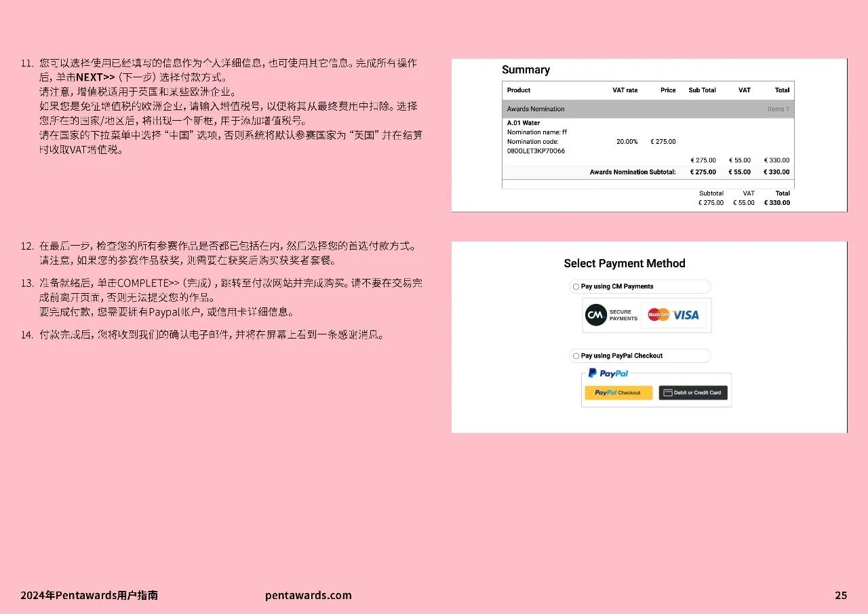Click the VISA card logo
868x614 pixels.
click(686, 315)
